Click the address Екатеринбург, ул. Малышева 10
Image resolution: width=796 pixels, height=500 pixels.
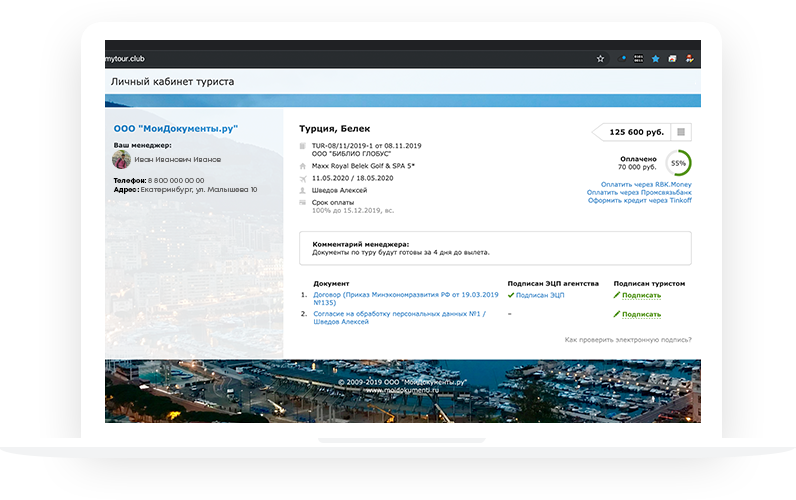pos(198,189)
